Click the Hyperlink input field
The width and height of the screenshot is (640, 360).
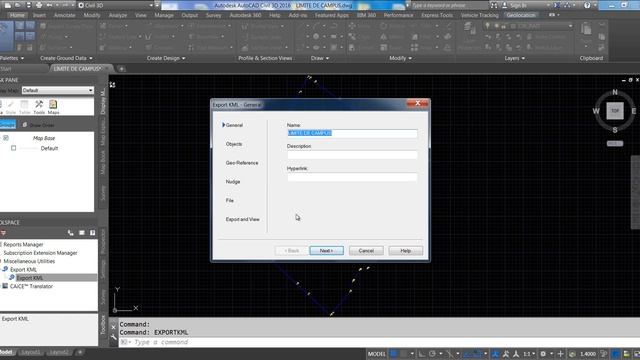[x=352, y=177]
